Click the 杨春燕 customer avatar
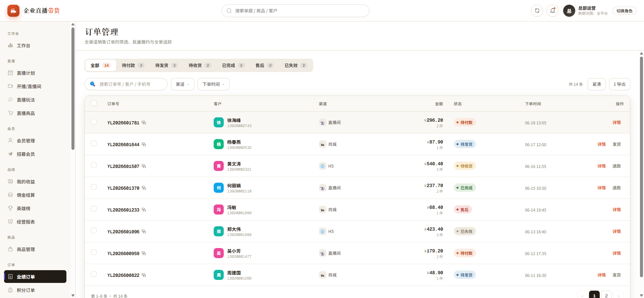 pos(219,144)
